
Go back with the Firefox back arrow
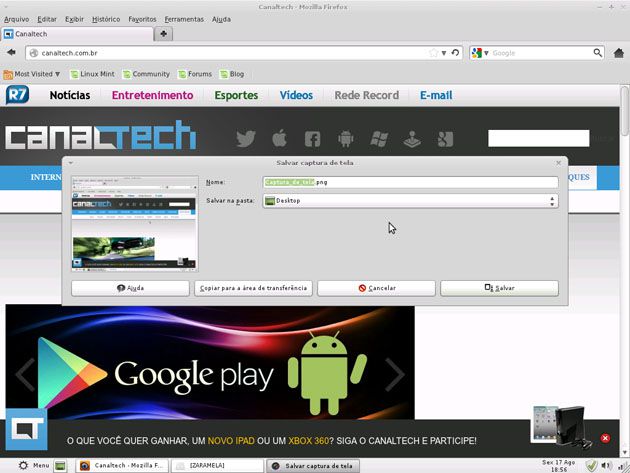pos(11,52)
